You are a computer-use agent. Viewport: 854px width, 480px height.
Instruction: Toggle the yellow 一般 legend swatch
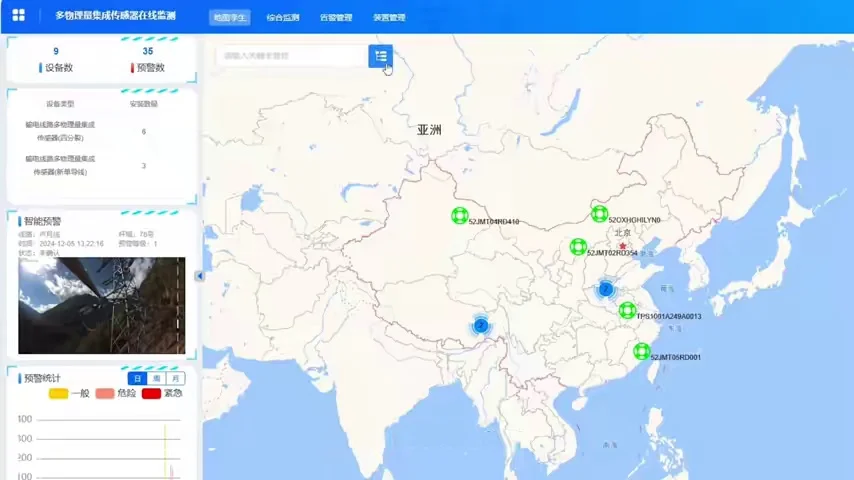coord(58,393)
